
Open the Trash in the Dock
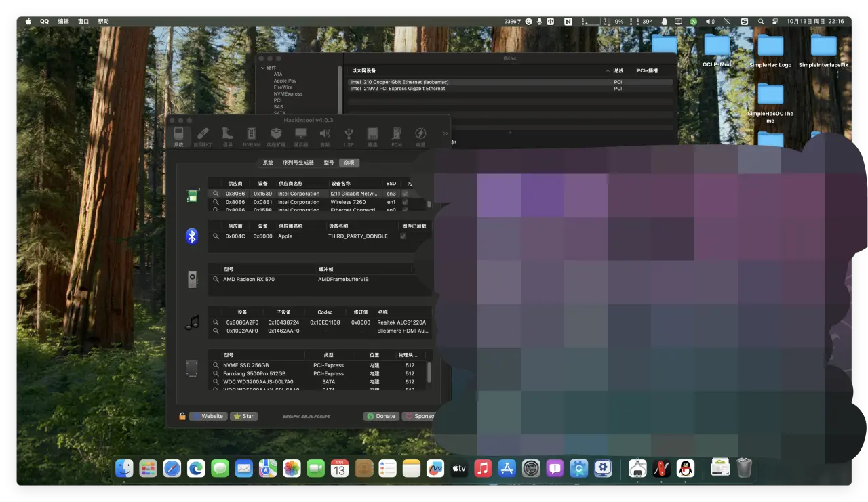pyautogui.click(x=745, y=468)
